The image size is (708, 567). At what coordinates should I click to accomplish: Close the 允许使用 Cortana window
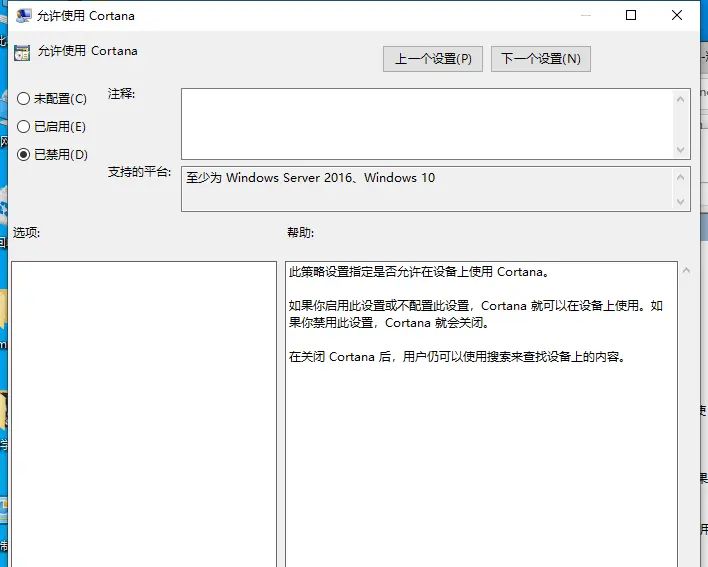(x=676, y=15)
